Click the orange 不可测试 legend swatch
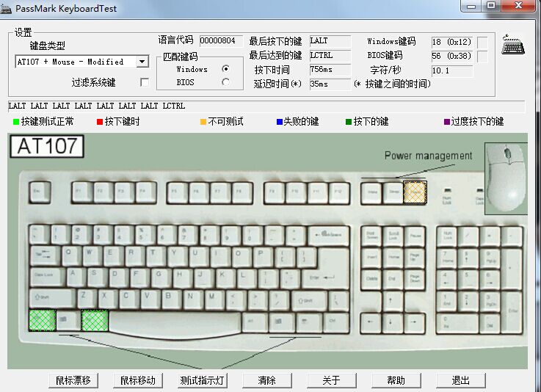This screenshot has height=392, width=541. (203, 122)
